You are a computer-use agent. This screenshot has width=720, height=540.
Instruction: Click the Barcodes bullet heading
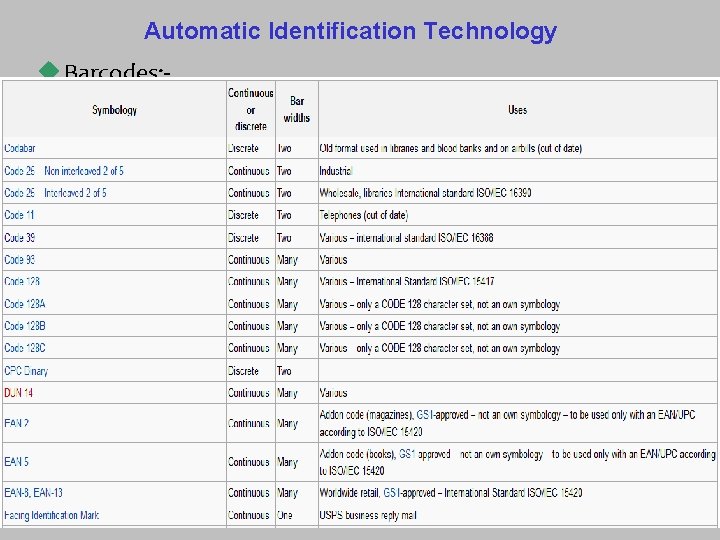click(x=118, y=70)
